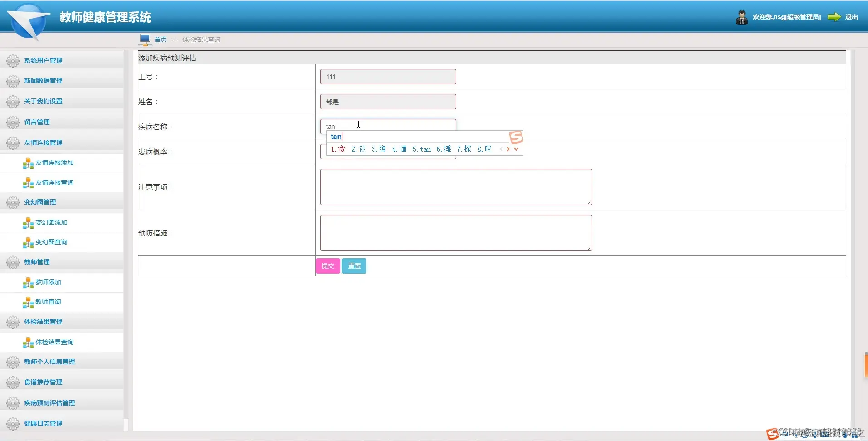Click the Sogou IME tray icon
The image size is (868, 441).
(x=773, y=434)
